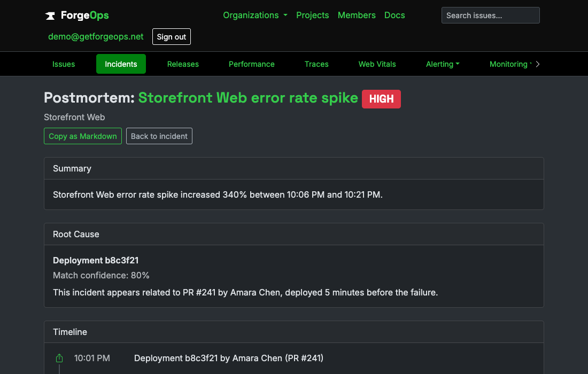Image resolution: width=588 pixels, height=374 pixels.
Task: Copy the postmortem as Markdown
Action: pyautogui.click(x=83, y=136)
